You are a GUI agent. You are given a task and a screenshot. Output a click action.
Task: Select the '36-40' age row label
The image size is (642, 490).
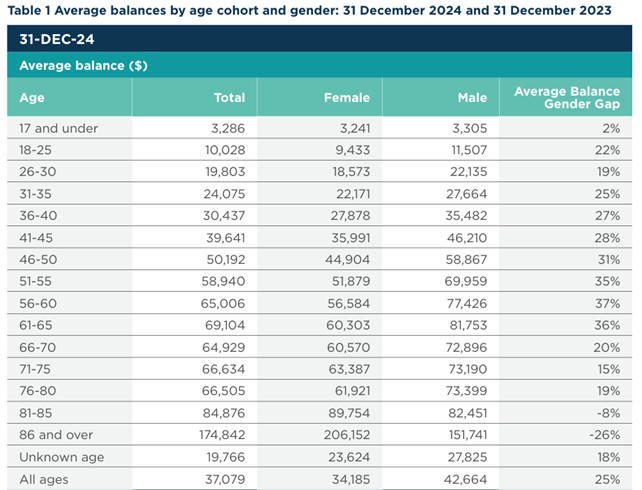pyautogui.click(x=38, y=215)
